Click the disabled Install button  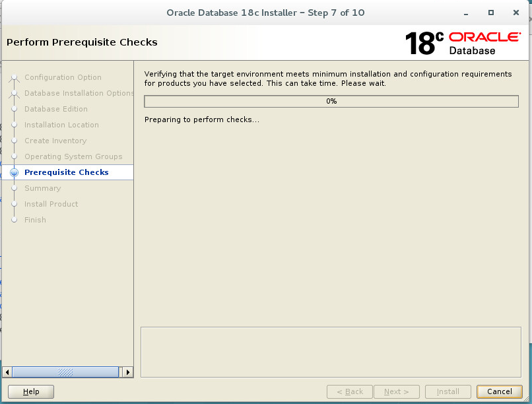click(448, 391)
